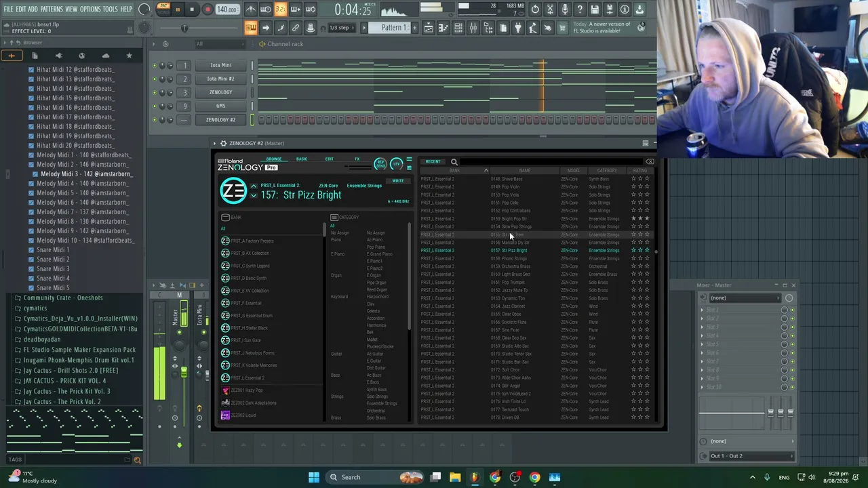Toggle the stamp tool icon
868x488 pixels.
[x=311, y=28]
